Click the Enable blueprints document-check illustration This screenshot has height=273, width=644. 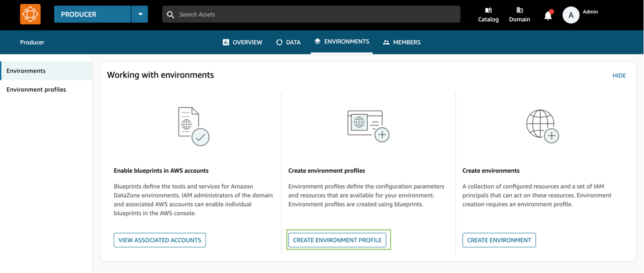194,126
